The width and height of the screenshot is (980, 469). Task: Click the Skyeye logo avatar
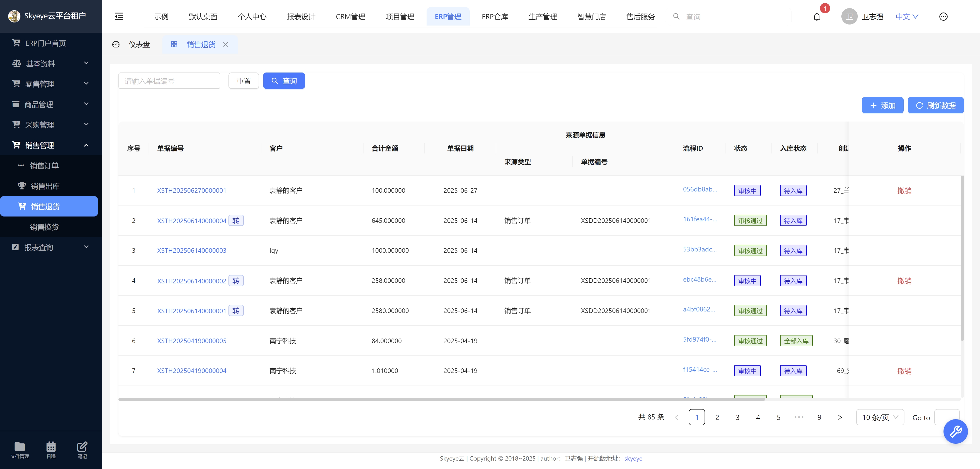pos(15,16)
